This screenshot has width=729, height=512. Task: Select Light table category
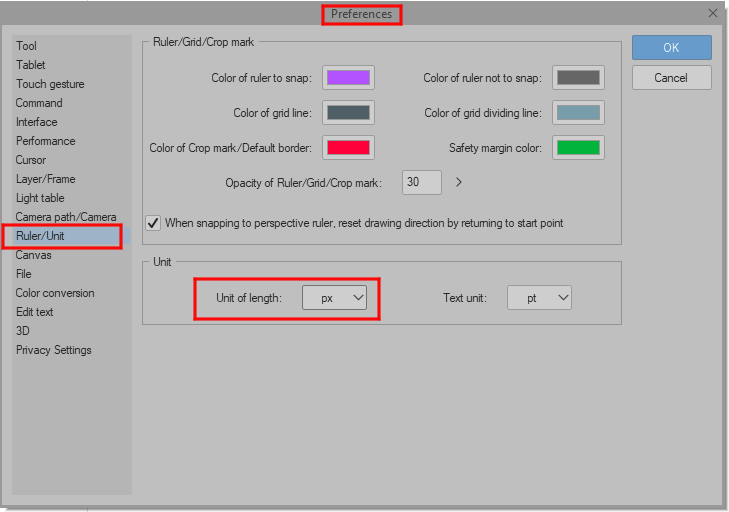click(40, 199)
